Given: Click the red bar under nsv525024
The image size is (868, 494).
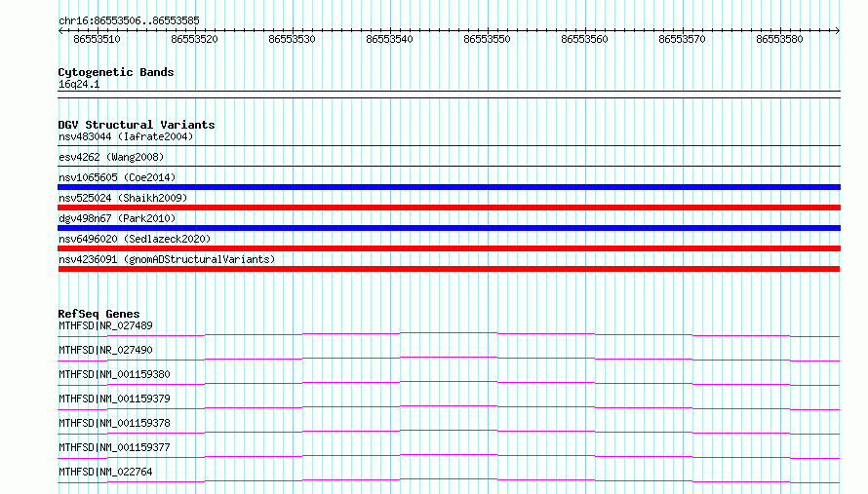Looking at the screenshot, I should (x=449, y=208).
